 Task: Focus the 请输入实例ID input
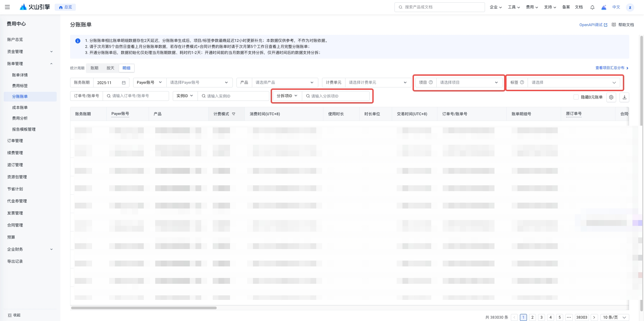coord(233,96)
